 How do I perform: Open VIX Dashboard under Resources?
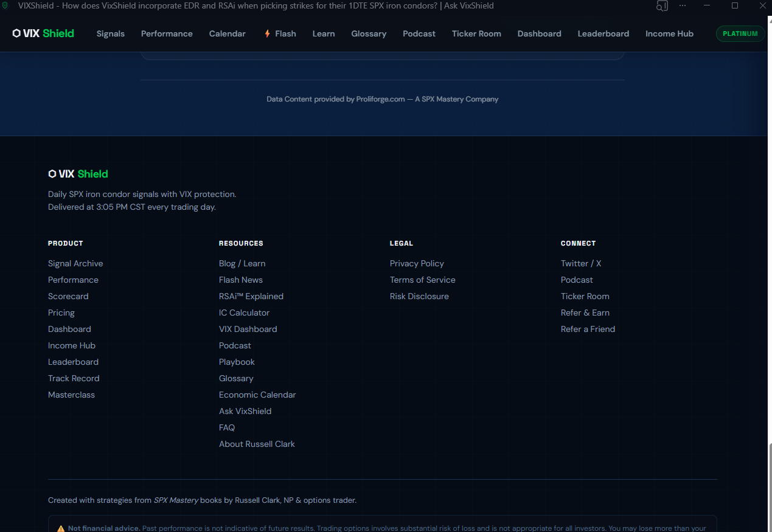(248, 329)
